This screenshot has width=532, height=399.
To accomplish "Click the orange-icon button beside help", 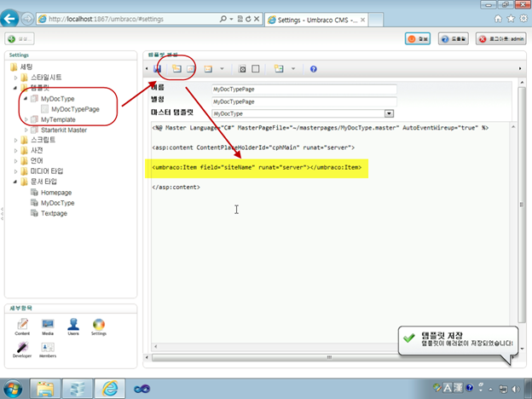I will pos(418,39).
